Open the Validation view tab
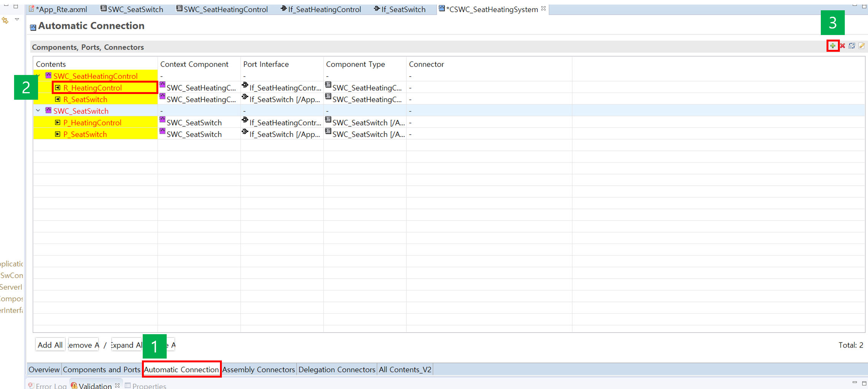 94,386
